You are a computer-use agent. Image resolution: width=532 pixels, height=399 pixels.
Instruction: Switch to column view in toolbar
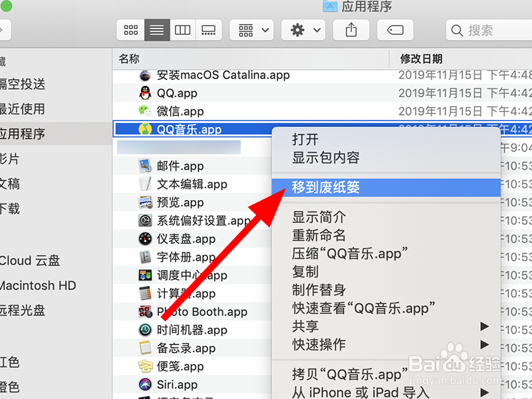point(182,30)
